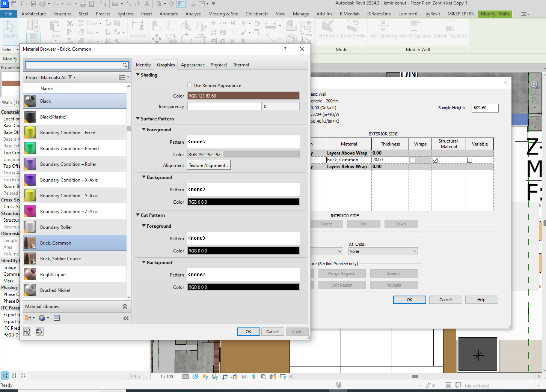Open the Project Materials filter dropdown
The image size is (546, 392).
[70, 77]
